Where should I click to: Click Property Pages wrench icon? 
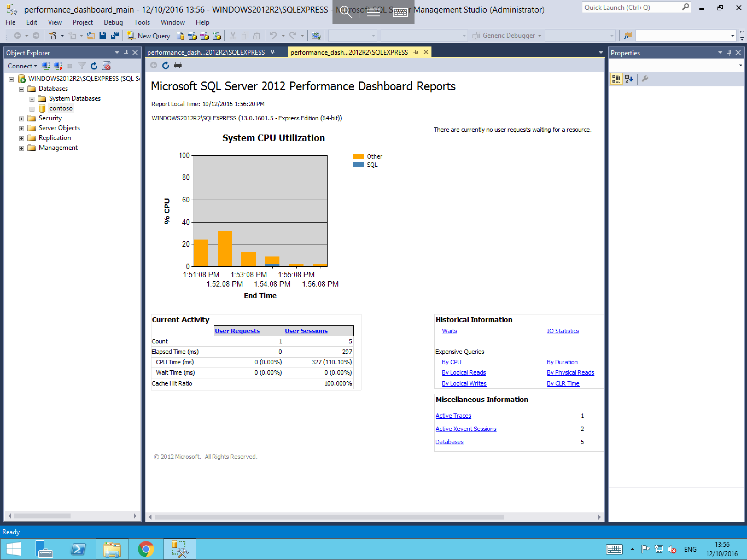(645, 79)
